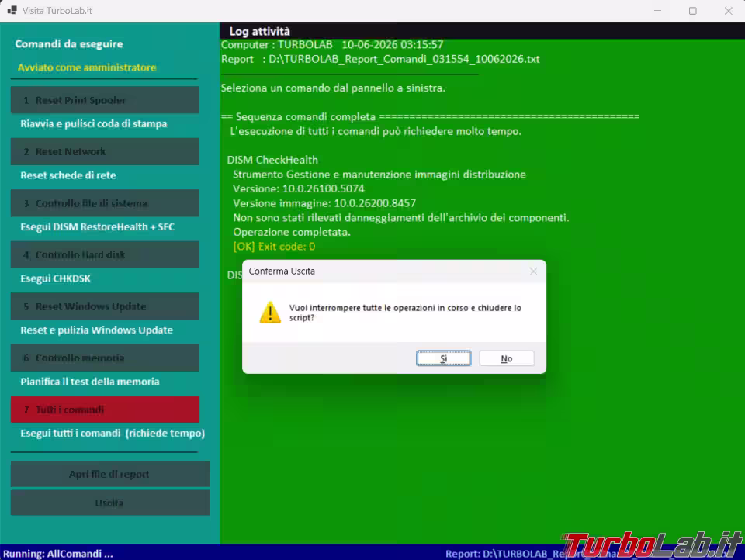Run 2 Reset Network command
Image resolution: width=745 pixels, height=560 pixels.
(x=105, y=151)
